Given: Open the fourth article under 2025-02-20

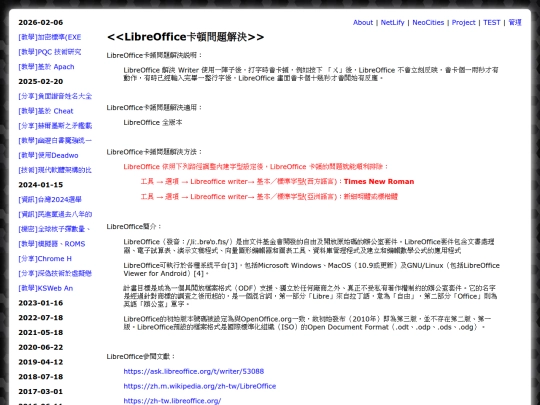Looking at the screenshot, I should tap(55, 141).
